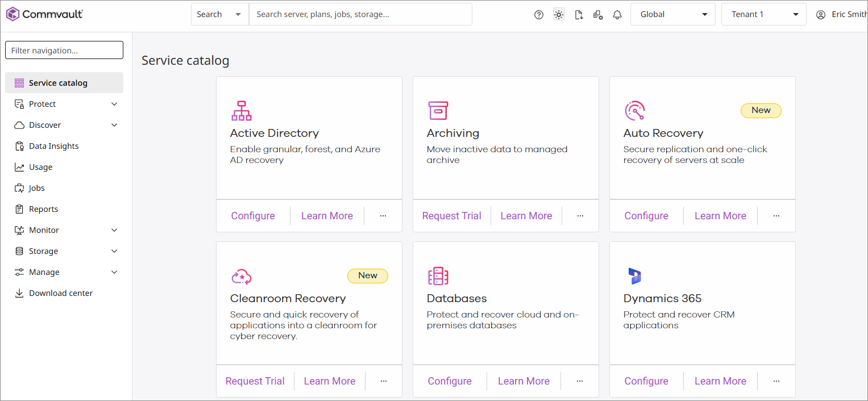
Task: Configure Databases
Action: click(x=450, y=381)
